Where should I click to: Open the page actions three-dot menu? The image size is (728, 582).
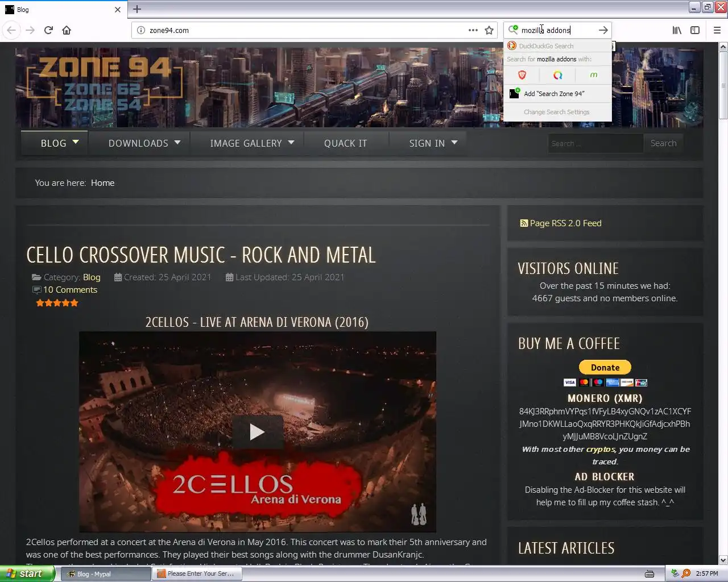click(x=473, y=30)
